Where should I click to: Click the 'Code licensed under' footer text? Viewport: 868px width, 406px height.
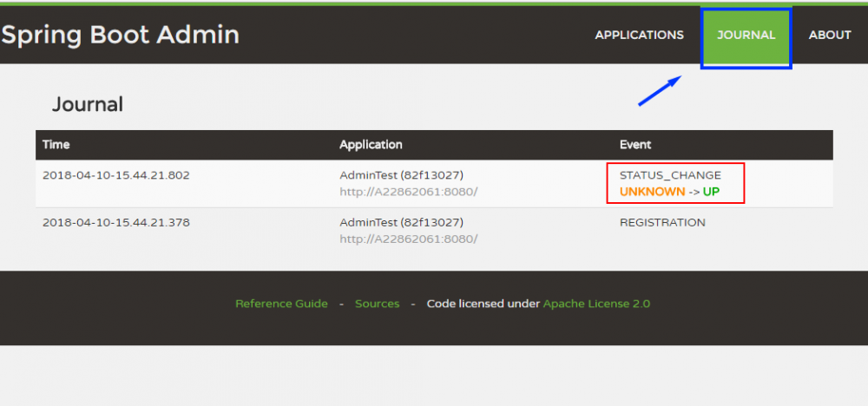(x=483, y=304)
